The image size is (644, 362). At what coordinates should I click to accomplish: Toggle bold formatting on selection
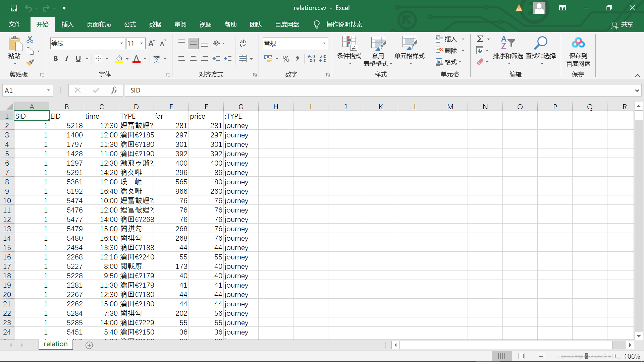(56, 58)
